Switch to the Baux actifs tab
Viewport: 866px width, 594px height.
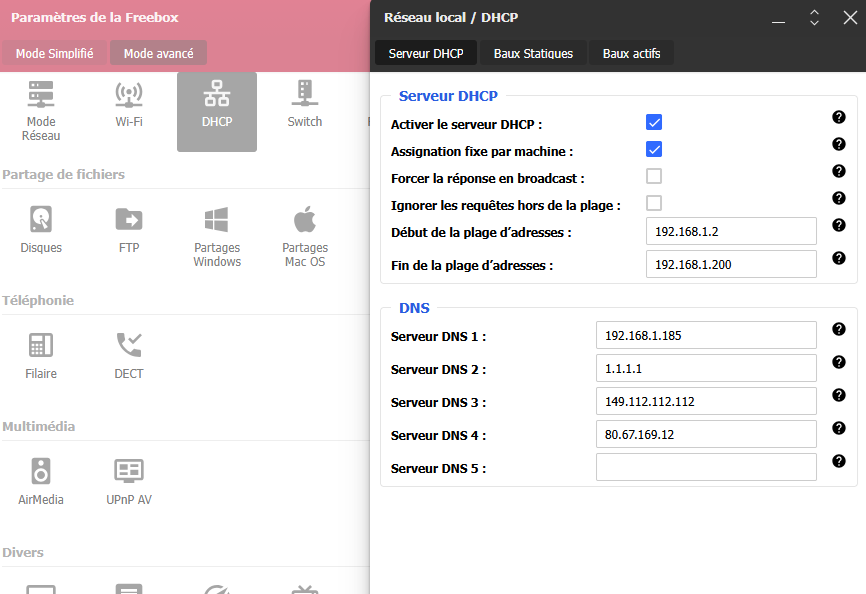click(x=631, y=53)
